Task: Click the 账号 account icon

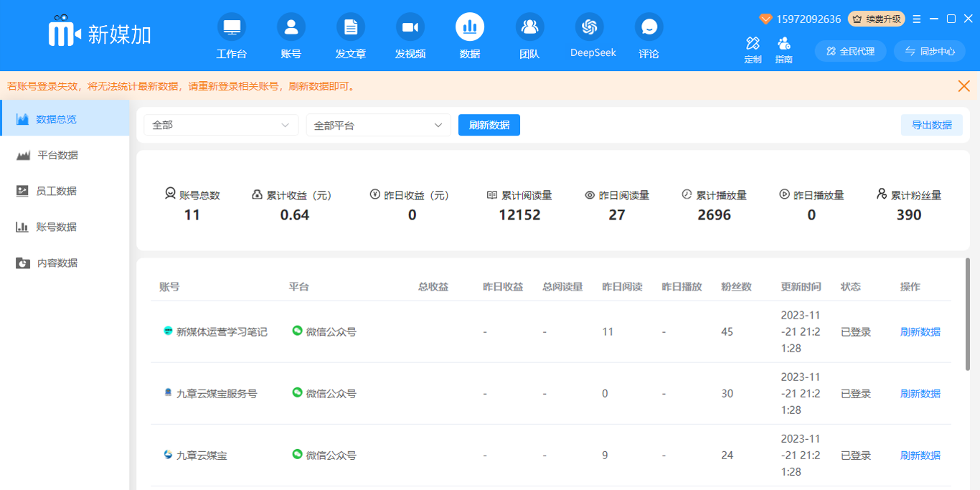Action: pyautogui.click(x=291, y=28)
